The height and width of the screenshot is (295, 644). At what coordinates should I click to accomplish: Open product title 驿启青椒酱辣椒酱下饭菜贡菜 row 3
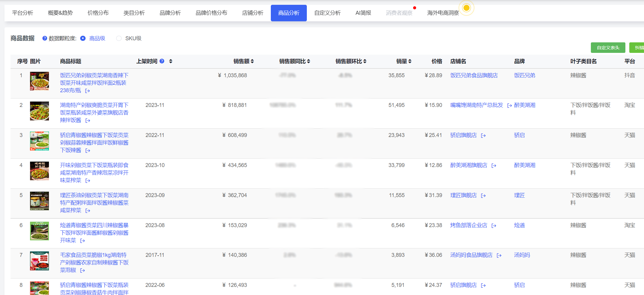tap(94, 143)
